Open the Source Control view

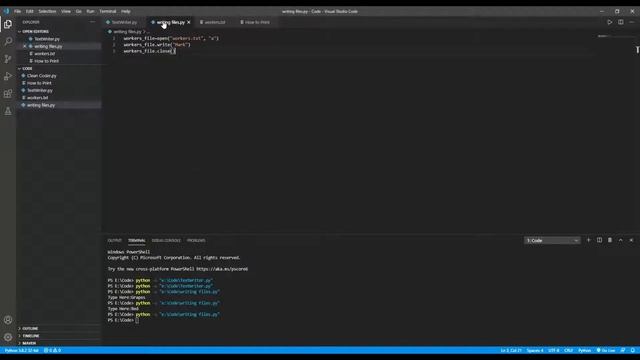click(x=8, y=59)
